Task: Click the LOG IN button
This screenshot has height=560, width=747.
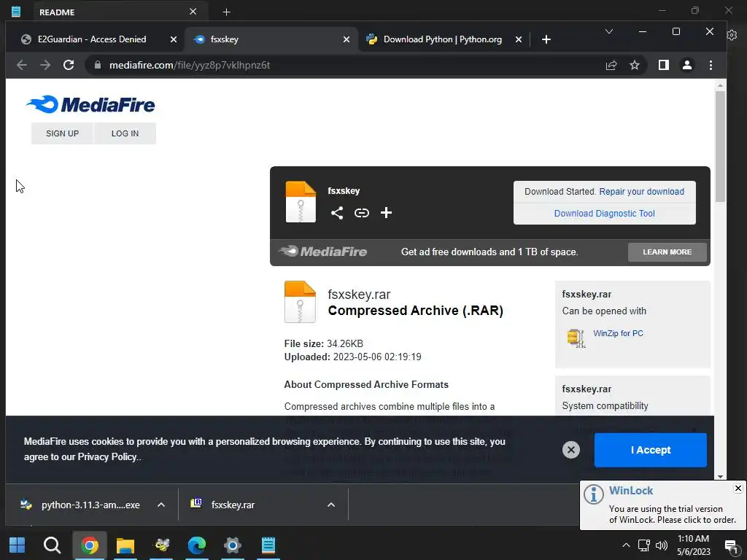Action: tap(125, 133)
